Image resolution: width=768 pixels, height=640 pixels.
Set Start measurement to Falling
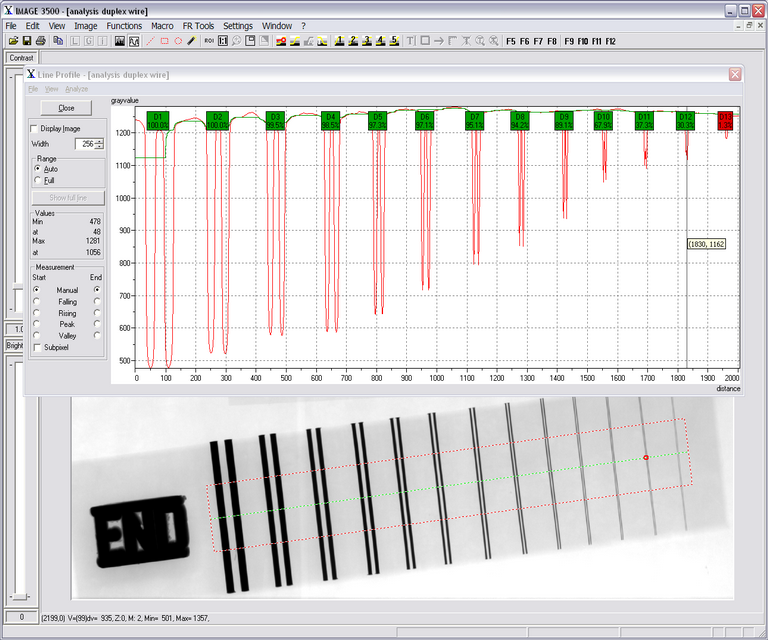click(37, 302)
